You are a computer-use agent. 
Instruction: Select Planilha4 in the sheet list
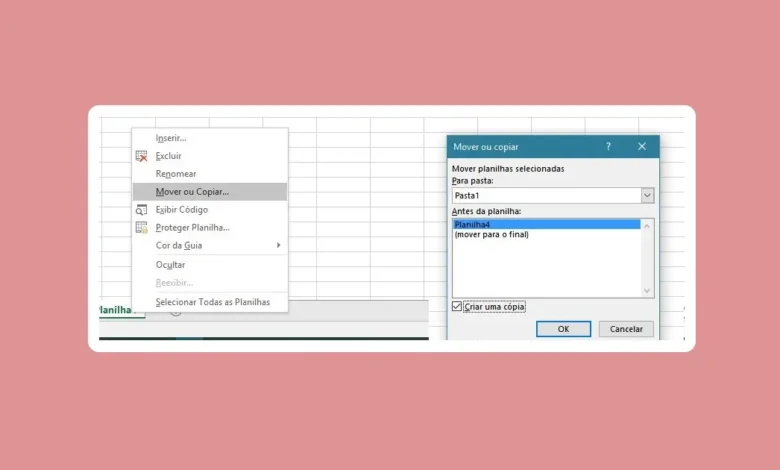point(547,224)
